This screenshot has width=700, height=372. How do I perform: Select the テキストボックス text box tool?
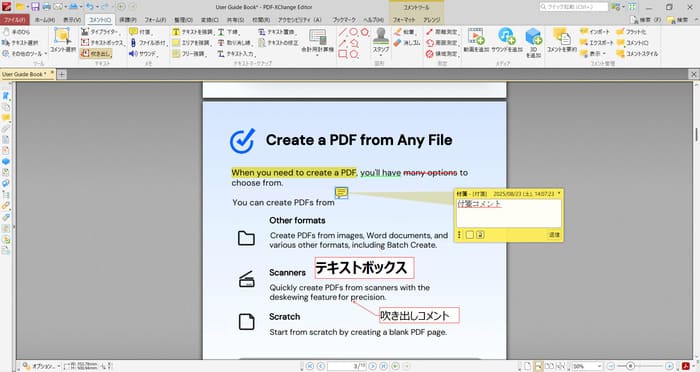[x=102, y=42]
